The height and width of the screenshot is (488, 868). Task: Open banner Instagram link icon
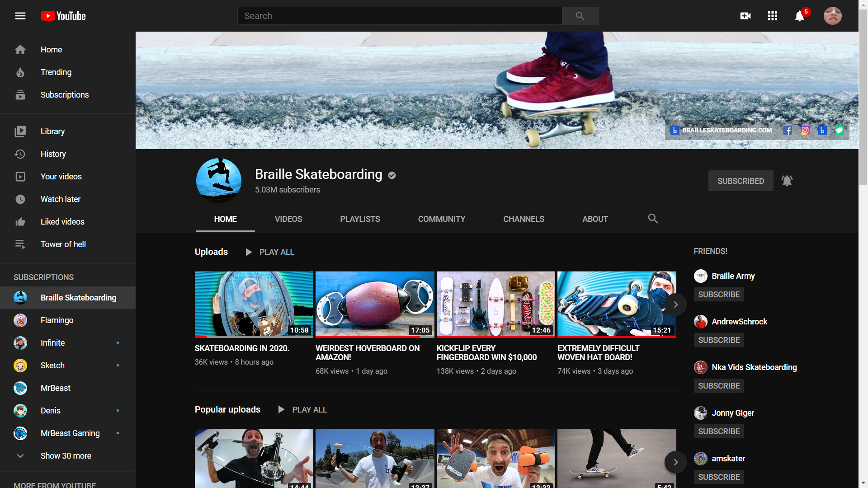pos(805,130)
